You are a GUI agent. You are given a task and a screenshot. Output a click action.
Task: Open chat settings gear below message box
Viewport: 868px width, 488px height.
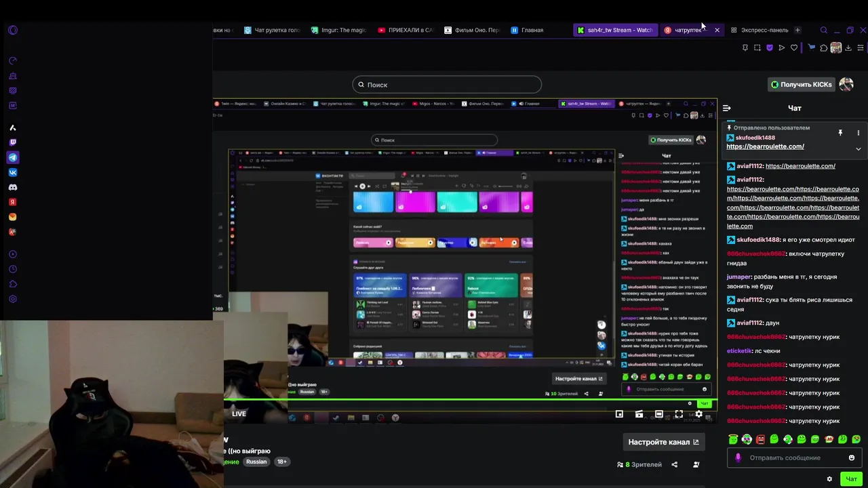(x=829, y=479)
